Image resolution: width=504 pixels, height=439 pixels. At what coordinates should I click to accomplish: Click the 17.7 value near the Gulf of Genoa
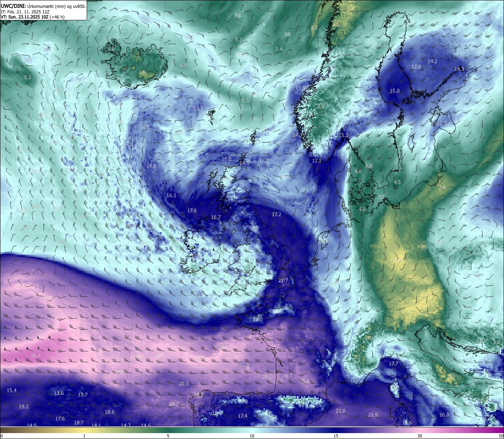(x=393, y=364)
